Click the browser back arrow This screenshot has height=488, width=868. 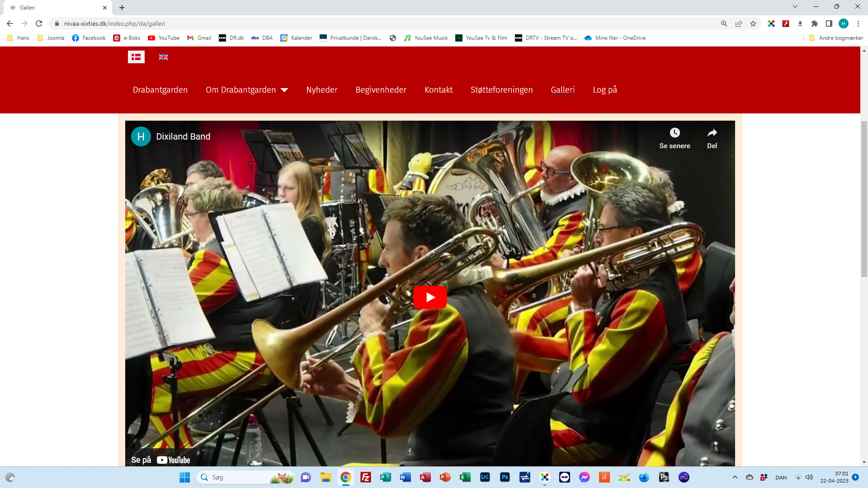click(10, 23)
